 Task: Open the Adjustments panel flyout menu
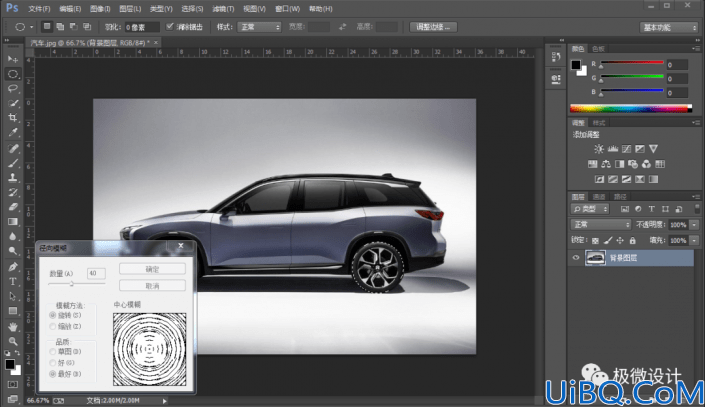click(696, 122)
